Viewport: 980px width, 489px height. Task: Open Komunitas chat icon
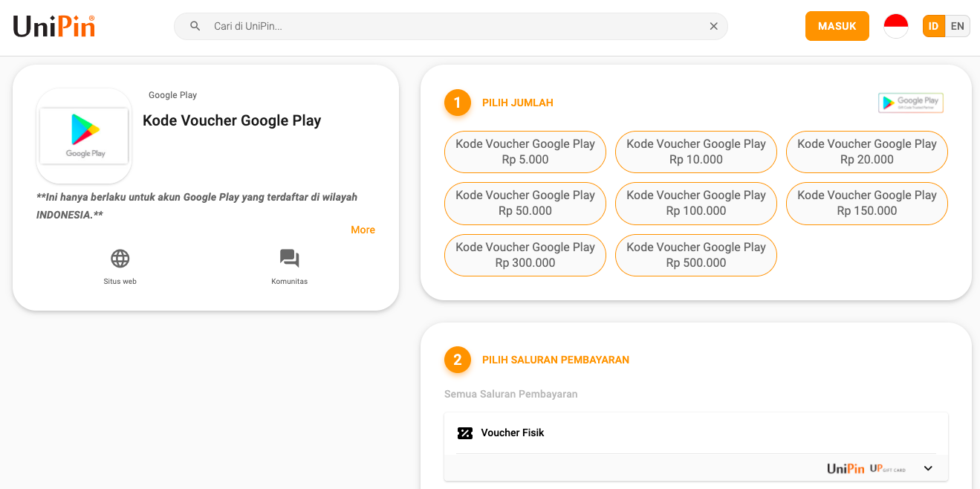(289, 259)
